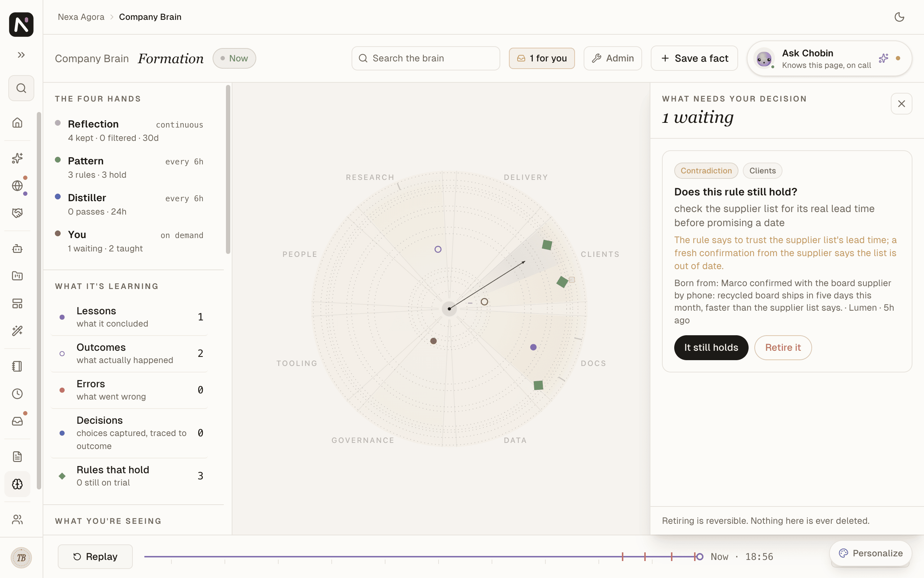Viewport: 924px width, 578px height.
Task: Select the brain icon in sidebar
Action: 17,484
